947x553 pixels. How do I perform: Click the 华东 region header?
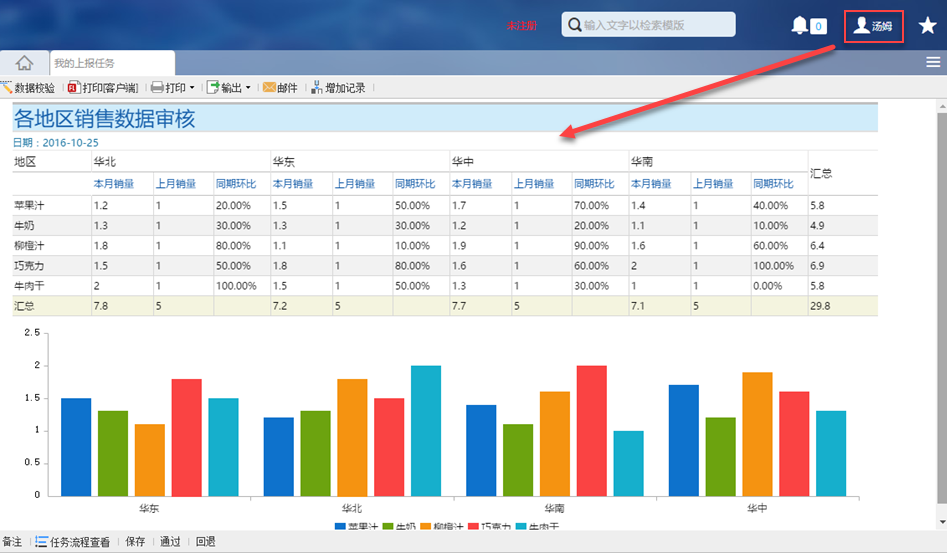[x=283, y=161]
